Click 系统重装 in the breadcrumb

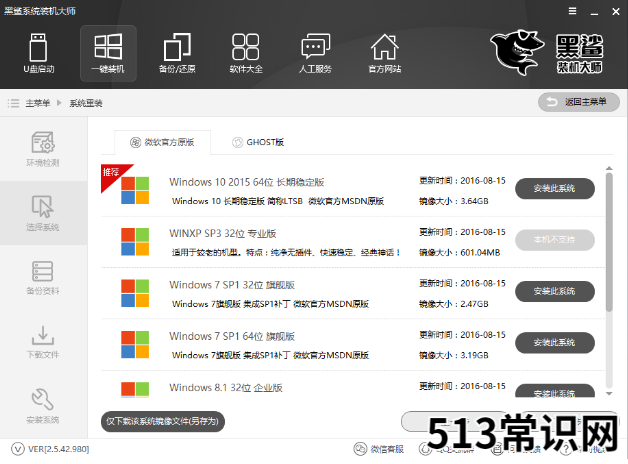[x=86, y=103]
